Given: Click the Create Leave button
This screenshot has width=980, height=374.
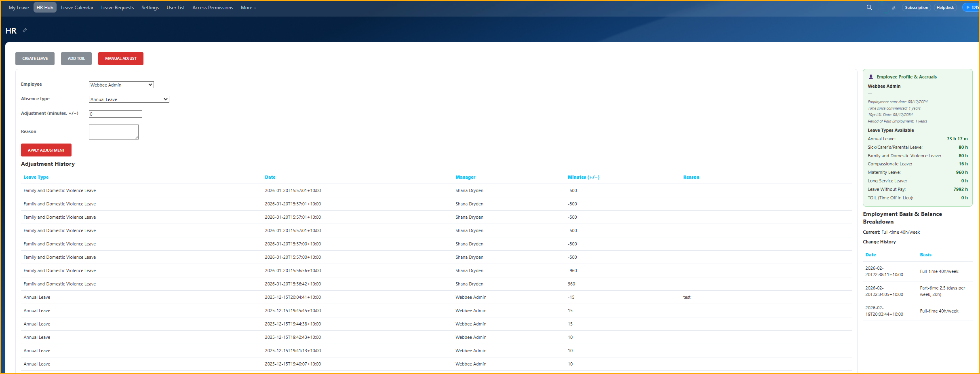Looking at the screenshot, I should pos(35,59).
